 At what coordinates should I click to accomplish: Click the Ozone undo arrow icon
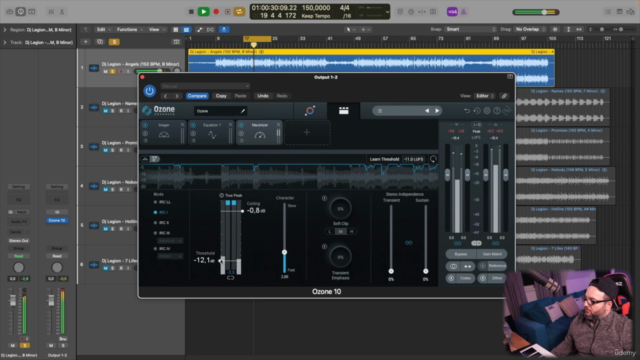click(467, 111)
